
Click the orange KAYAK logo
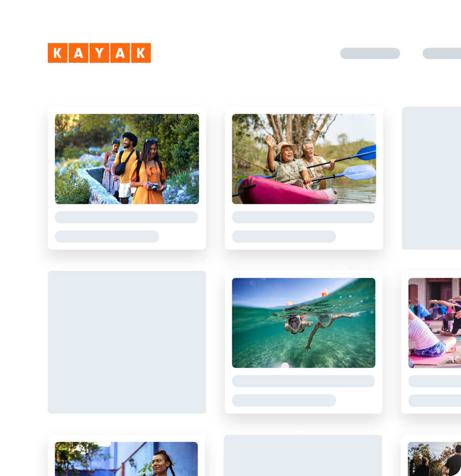(99, 53)
